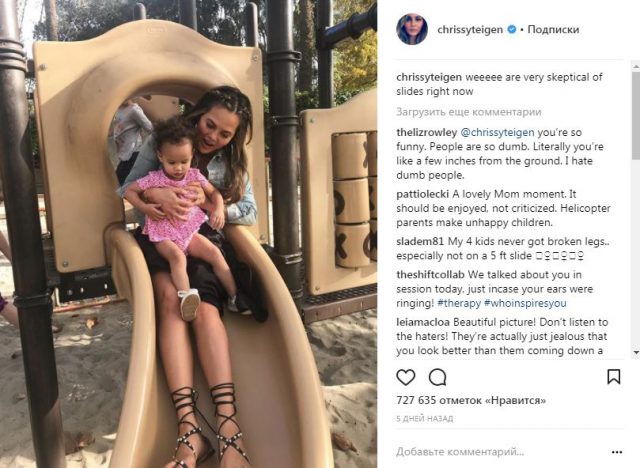Open comment speech bubble icon
The image size is (640, 468).
(438, 377)
